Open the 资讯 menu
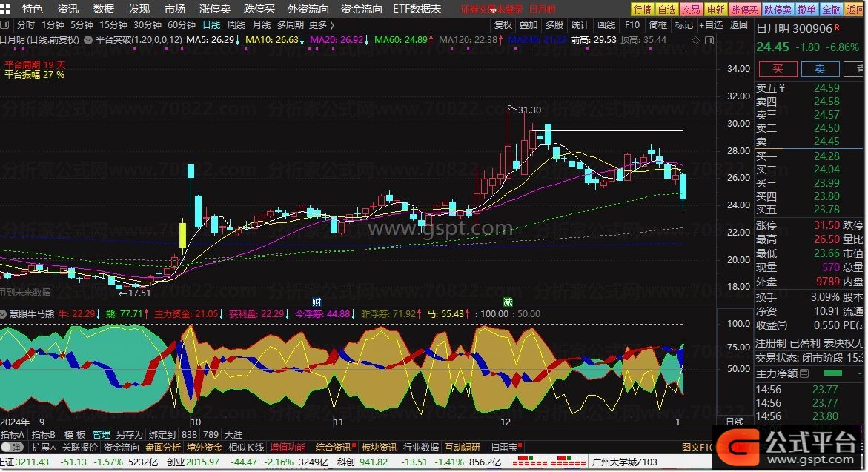This screenshot has width=868, height=472. (x=68, y=9)
